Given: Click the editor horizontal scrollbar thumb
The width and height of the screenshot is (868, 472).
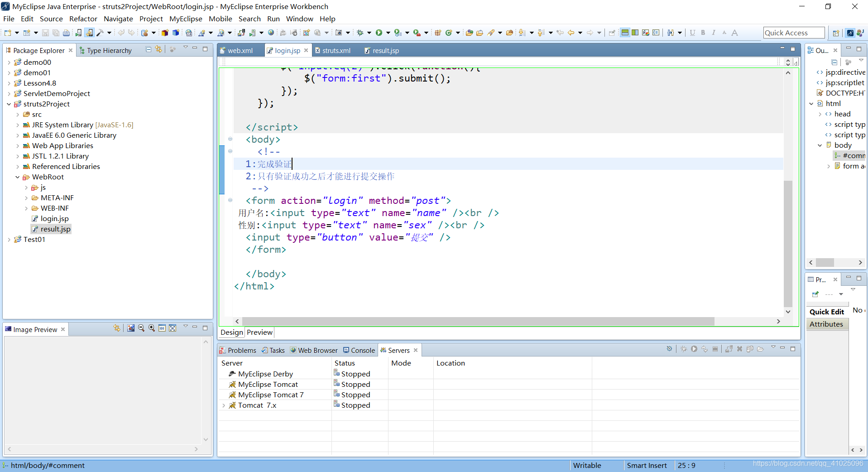Looking at the screenshot, I should 478,321.
